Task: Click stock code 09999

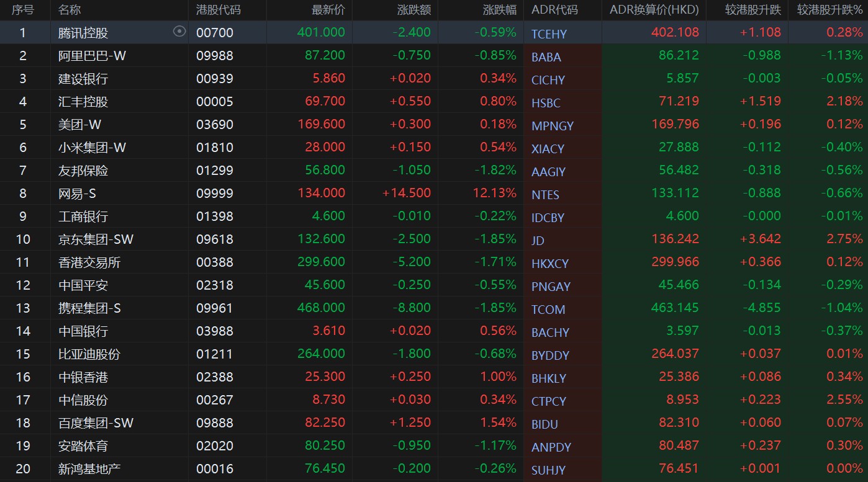Action: pyautogui.click(x=215, y=194)
